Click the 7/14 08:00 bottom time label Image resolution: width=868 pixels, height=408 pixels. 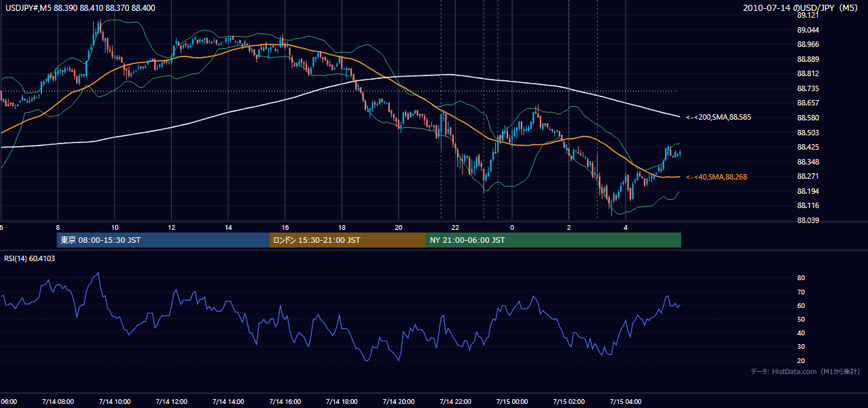coord(58,401)
